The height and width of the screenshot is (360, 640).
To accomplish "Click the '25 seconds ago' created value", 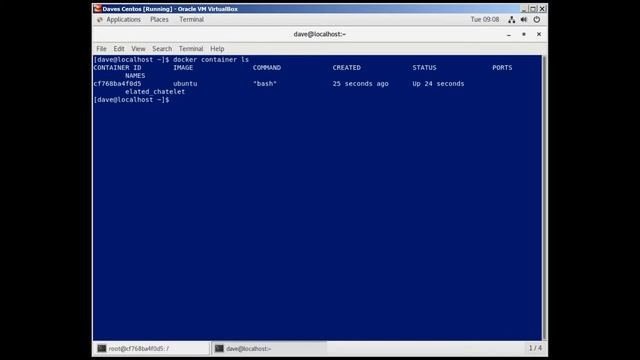I will (360, 84).
